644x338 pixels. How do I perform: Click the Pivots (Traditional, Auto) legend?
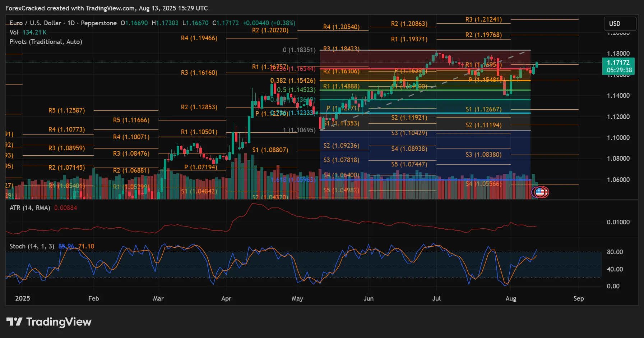[46, 42]
